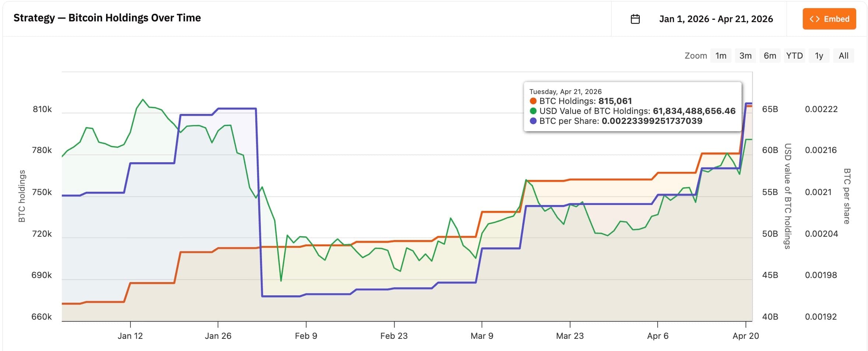Viewport: 868px width, 351px height.
Task: Click the 'BTC per share' axis title
Action: coord(847,196)
